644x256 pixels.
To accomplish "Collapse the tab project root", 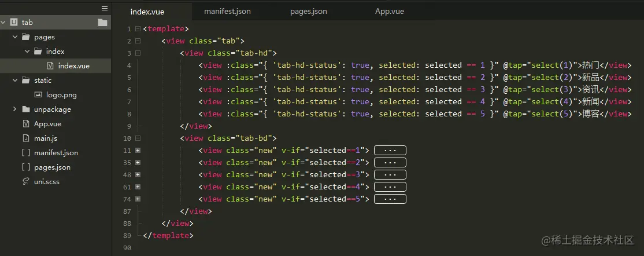I will (3, 23).
